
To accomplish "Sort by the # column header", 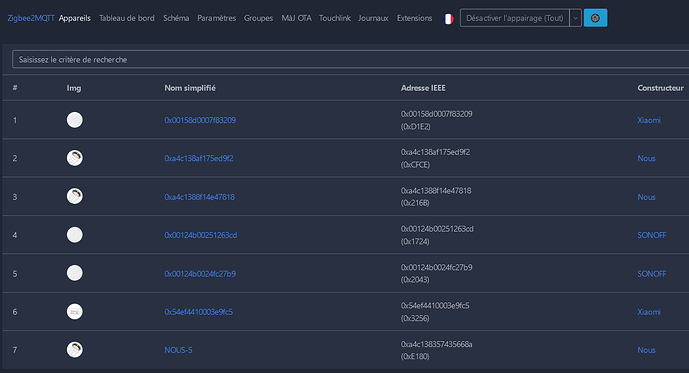I will point(15,88).
